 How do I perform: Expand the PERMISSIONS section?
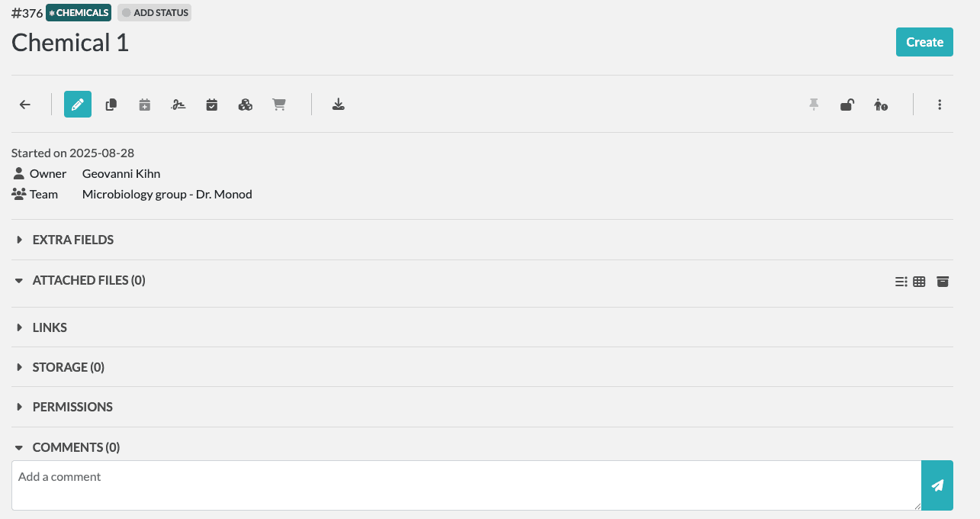tap(72, 407)
